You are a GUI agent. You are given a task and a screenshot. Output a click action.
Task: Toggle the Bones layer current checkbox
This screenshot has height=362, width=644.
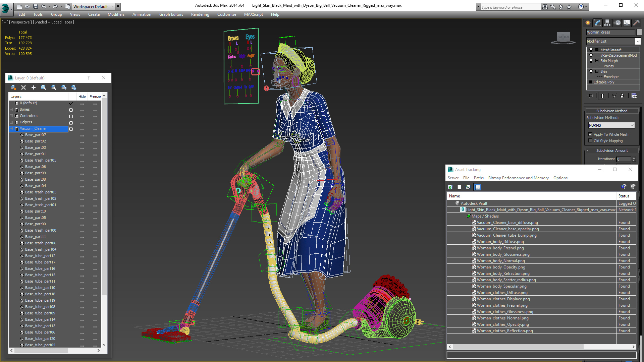pyautogui.click(x=71, y=110)
